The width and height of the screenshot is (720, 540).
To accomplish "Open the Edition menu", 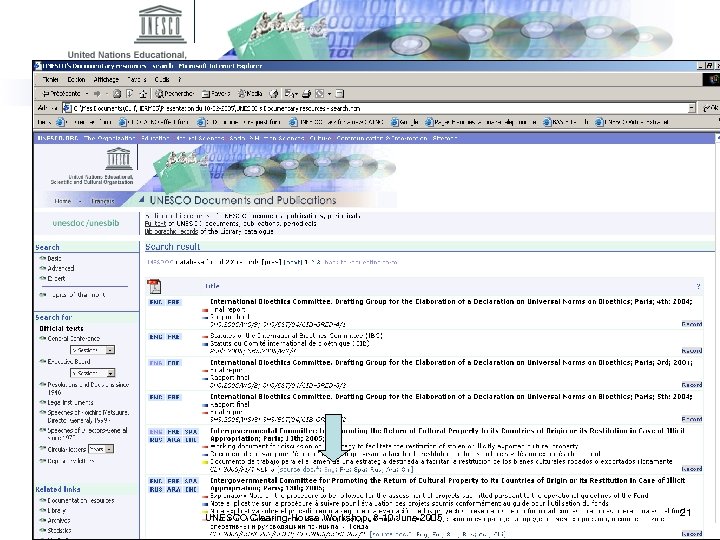I will (x=76, y=79).
